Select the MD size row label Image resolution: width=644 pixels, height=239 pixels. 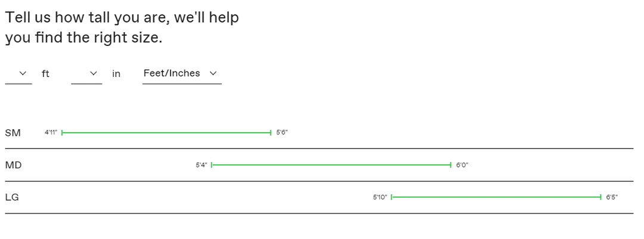pyautogui.click(x=13, y=165)
